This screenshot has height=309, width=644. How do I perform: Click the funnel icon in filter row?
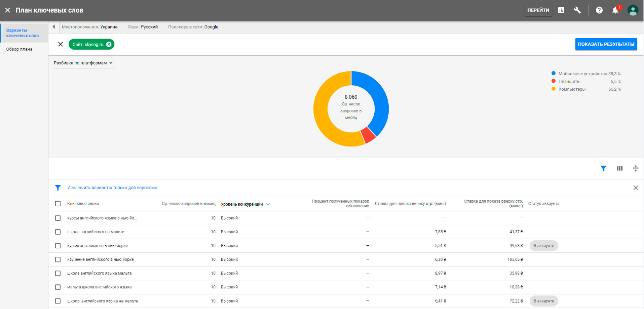(x=58, y=188)
